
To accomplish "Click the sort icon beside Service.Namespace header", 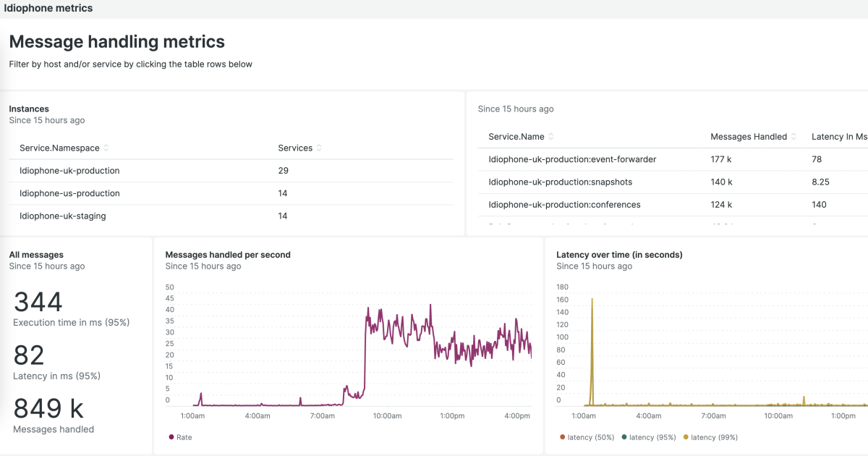I will 108,148.
